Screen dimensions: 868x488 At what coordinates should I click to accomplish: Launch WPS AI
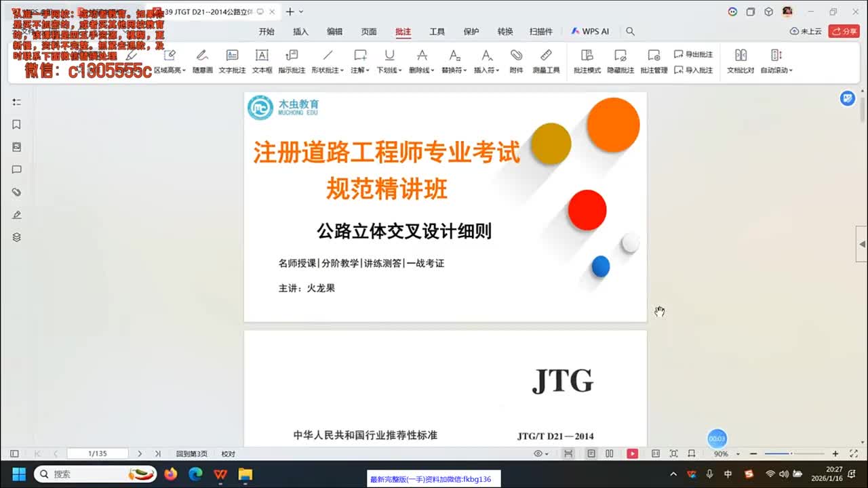coord(590,31)
